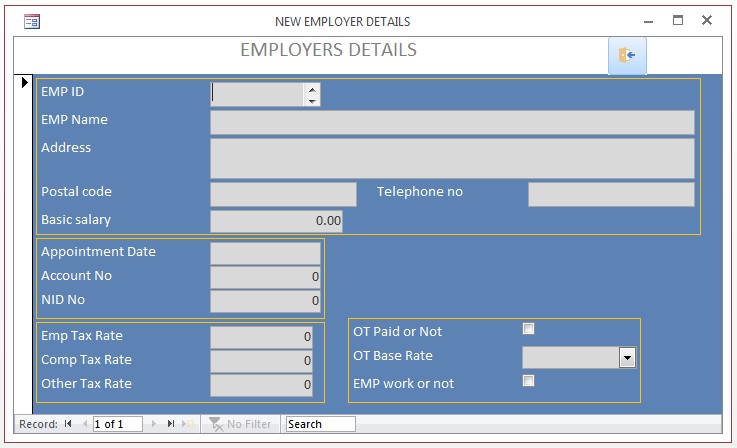Tick the EMP work or not checkbox

528,380
